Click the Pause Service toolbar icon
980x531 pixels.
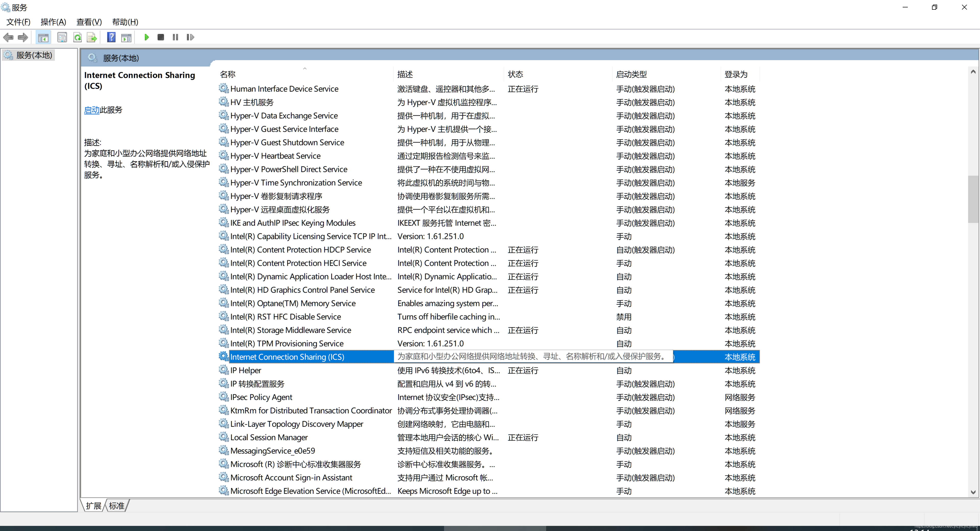[175, 37]
